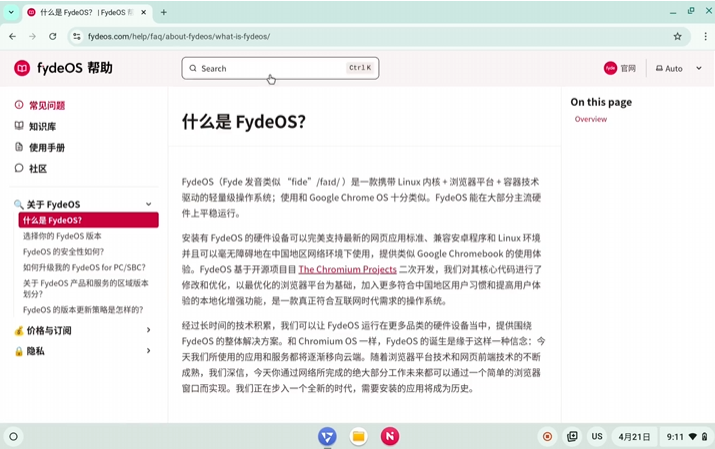Click the 什么是 FydeOS? page heading
This screenshot has width=715, height=449.
point(244,122)
